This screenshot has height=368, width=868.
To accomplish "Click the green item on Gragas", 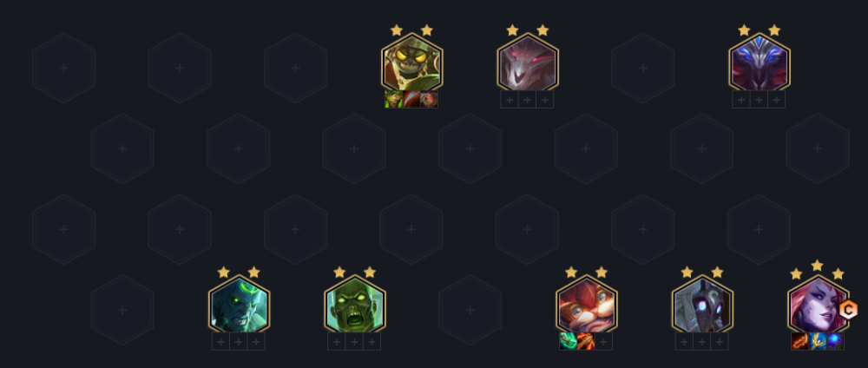I will [568, 341].
